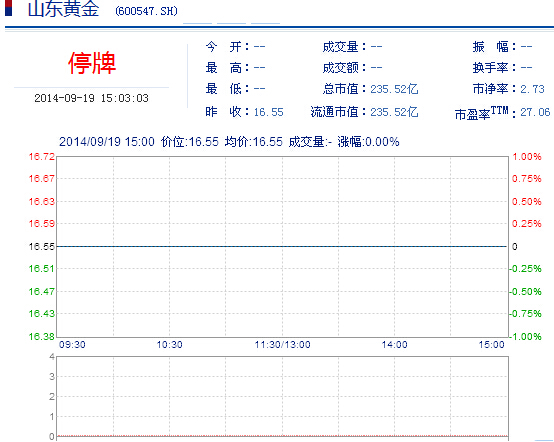Click the red 停牌 status text
The width and height of the screenshot is (554, 442).
pyautogui.click(x=92, y=63)
